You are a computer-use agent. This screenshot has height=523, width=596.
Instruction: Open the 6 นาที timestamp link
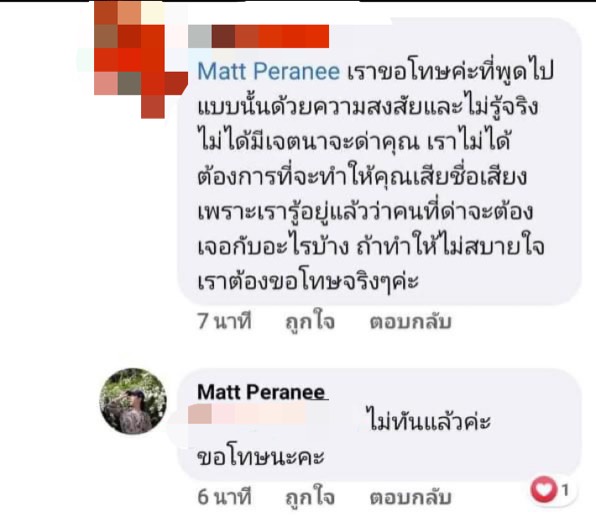click(x=224, y=497)
